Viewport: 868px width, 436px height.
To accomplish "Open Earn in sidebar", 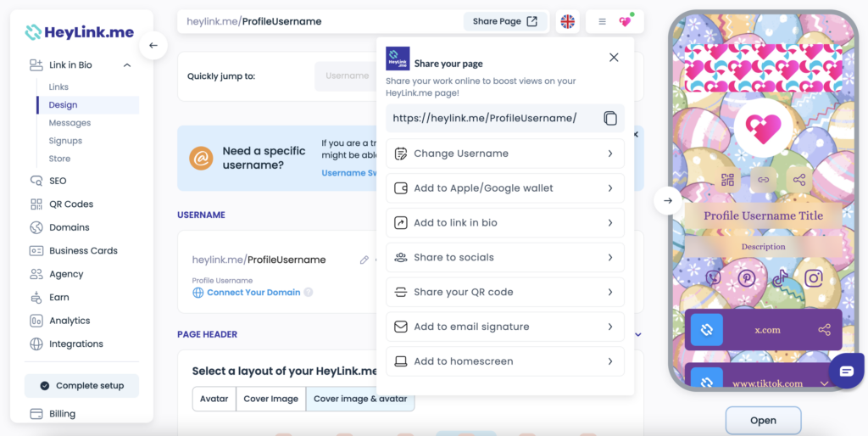I will click(48, 297).
